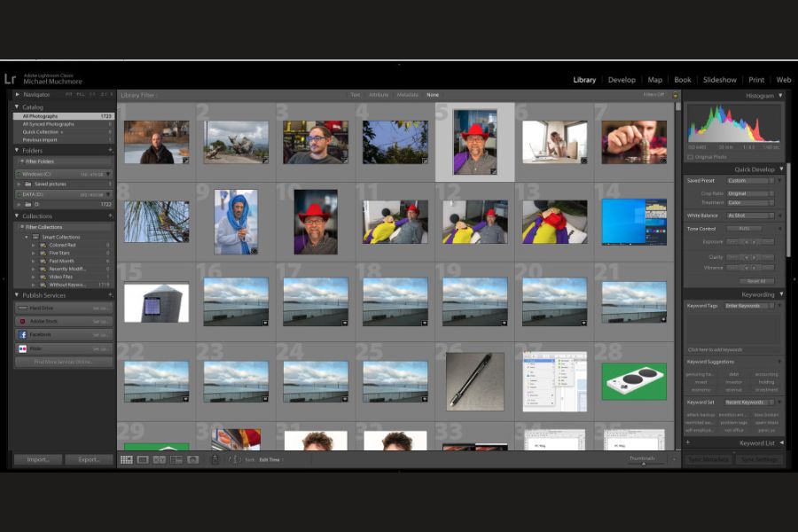This screenshot has height=532, width=798.
Task: Click the Facebook publish service icon
Action: point(23,334)
